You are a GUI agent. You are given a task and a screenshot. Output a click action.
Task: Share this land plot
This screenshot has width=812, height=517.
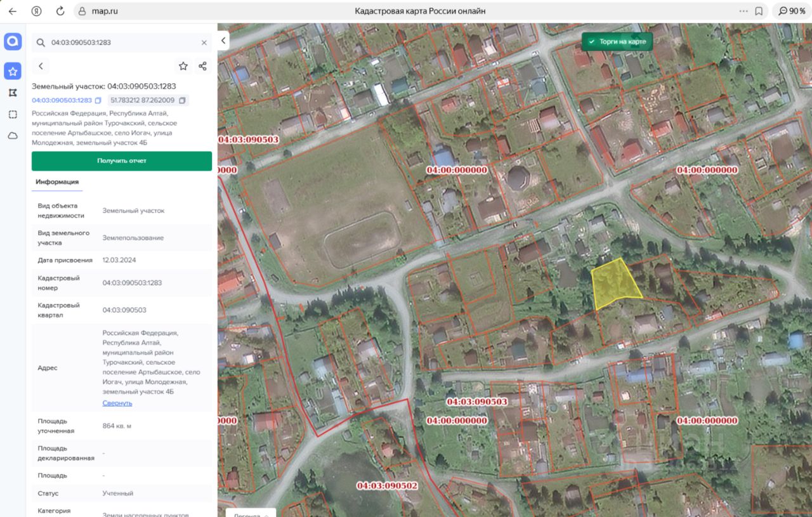203,66
